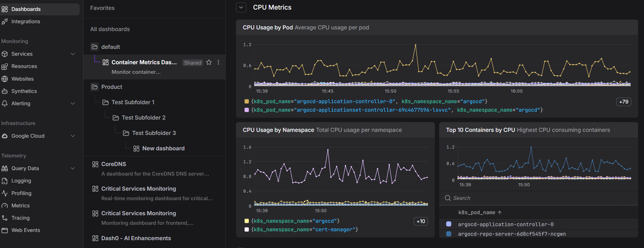Toggle the cert-manager namespace legend swatch

246,229
